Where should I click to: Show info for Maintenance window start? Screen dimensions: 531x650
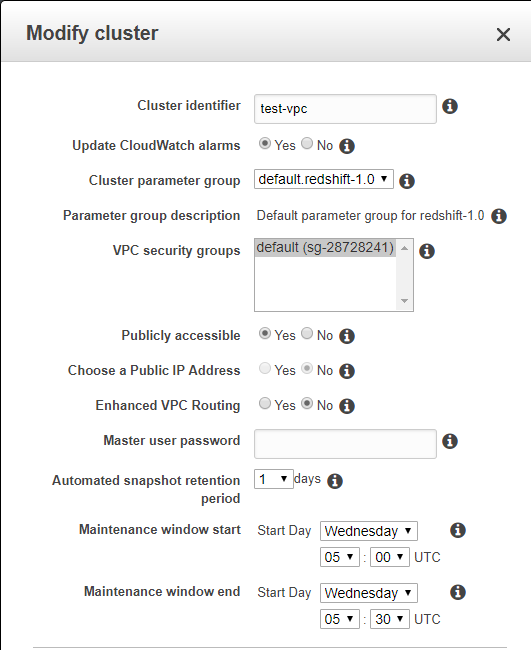458,530
